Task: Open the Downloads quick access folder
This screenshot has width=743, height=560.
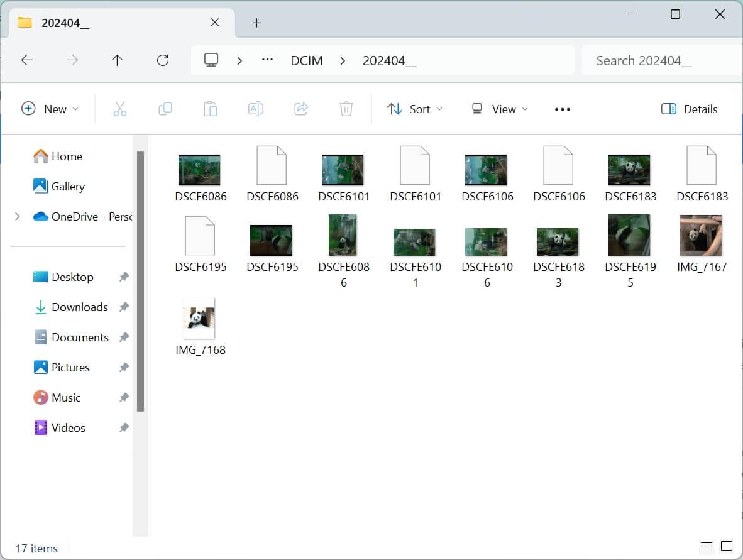Action: pos(71,307)
